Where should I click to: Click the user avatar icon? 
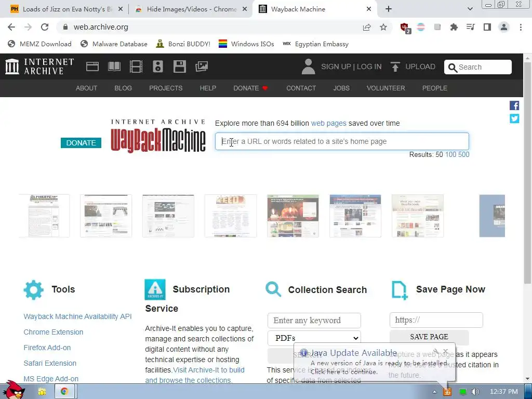click(x=309, y=66)
